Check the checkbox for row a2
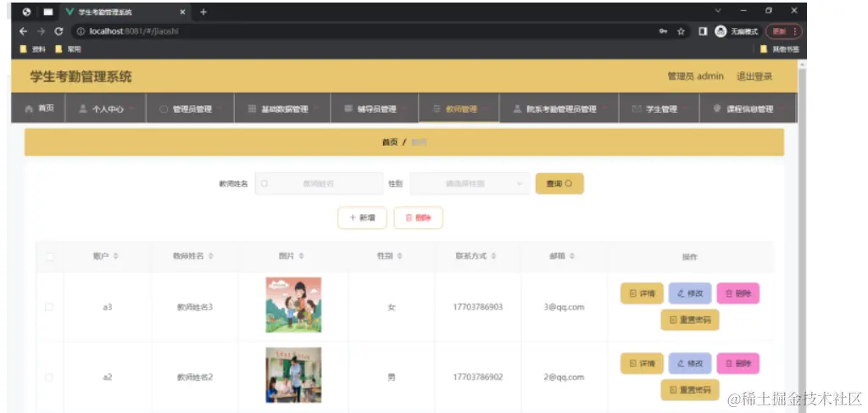 [48, 377]
